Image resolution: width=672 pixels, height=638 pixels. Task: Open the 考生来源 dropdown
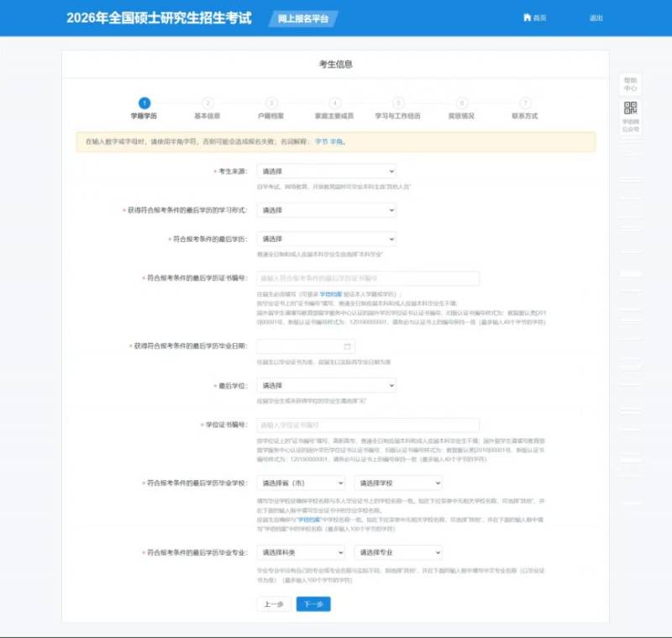coord(328,171)
